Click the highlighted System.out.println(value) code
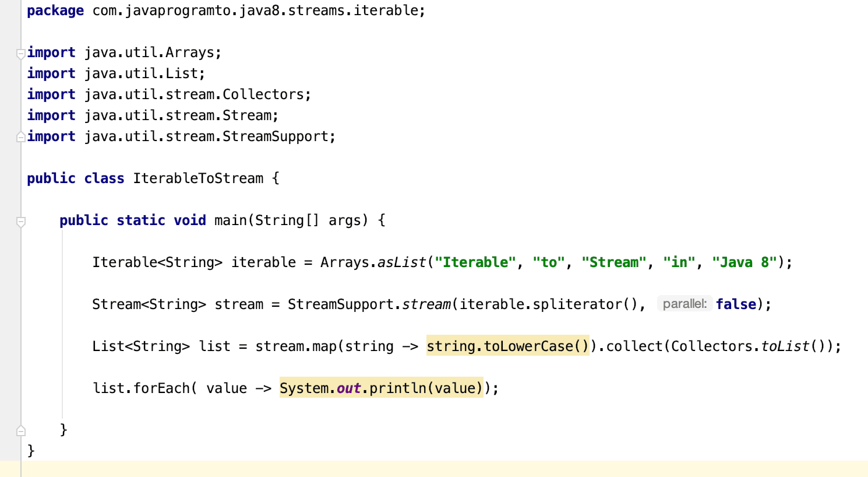 [380, 388]
